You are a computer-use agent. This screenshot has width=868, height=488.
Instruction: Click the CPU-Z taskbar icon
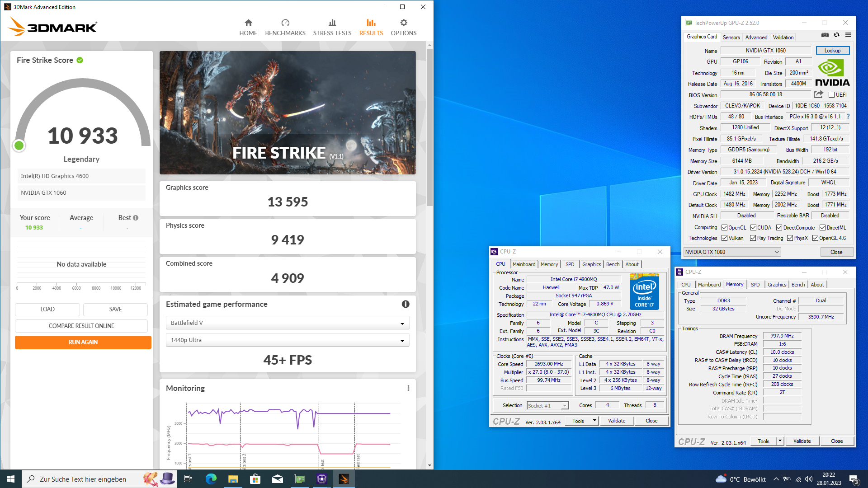[x=321, y=479]
